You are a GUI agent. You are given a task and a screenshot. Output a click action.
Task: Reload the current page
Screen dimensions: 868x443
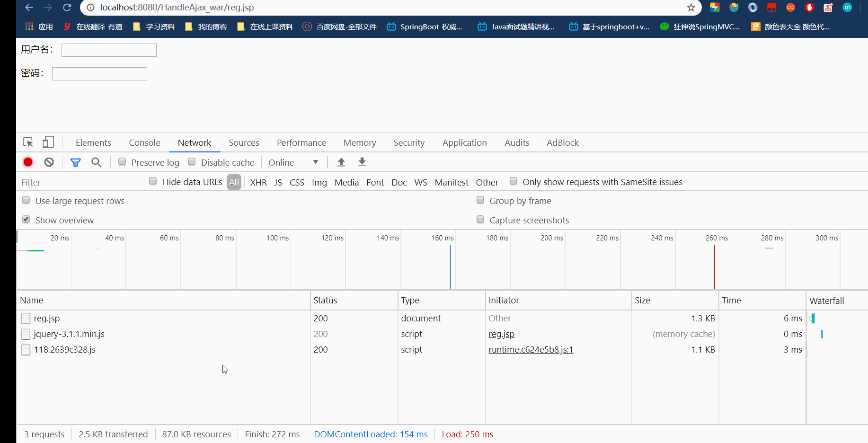pos(67,8)
